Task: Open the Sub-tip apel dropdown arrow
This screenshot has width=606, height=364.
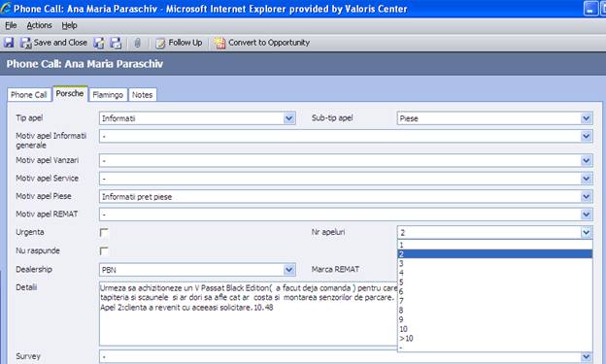Action: (587, 118)
